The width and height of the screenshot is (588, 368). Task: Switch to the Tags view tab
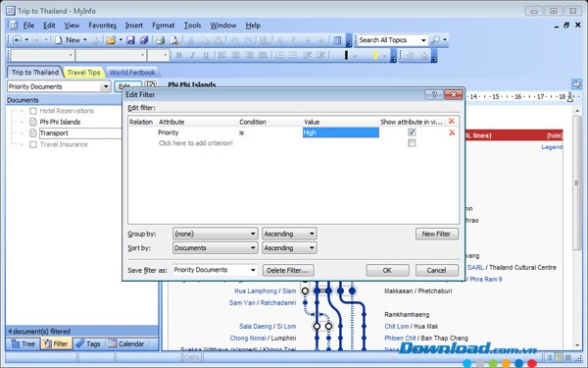pyautogui.click(x=88, y=343)
